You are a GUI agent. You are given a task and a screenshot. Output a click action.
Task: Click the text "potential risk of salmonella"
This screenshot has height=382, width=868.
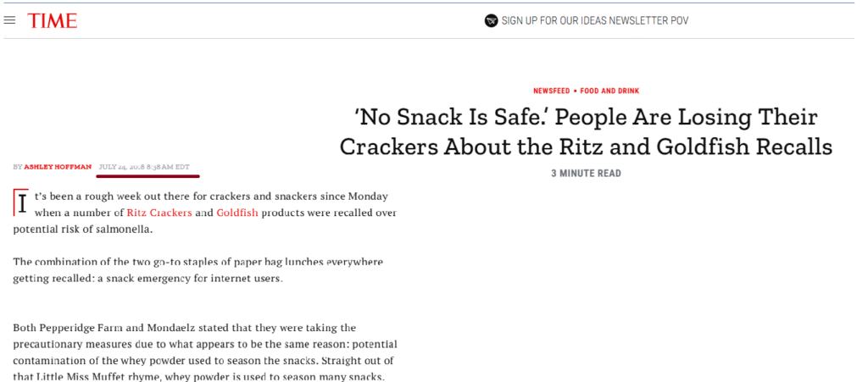click(83, 230)
